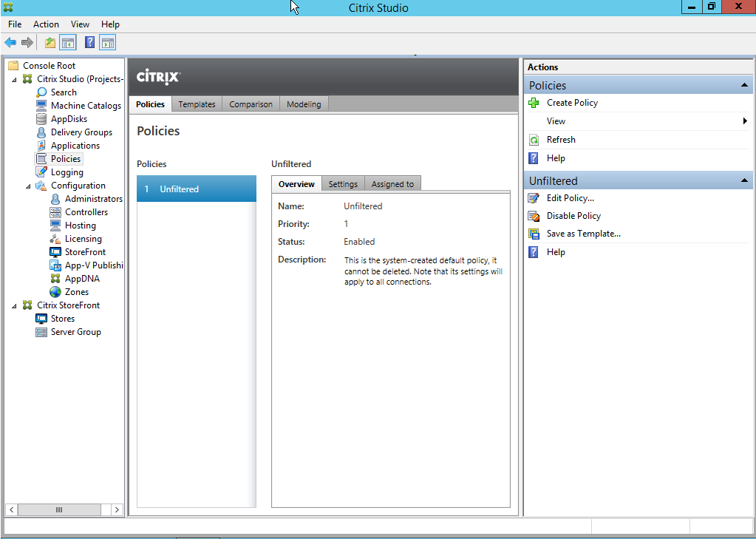Click the blue Help toolbar icon
The height and width of the screenshot is (539, 756).
(89, 42)
